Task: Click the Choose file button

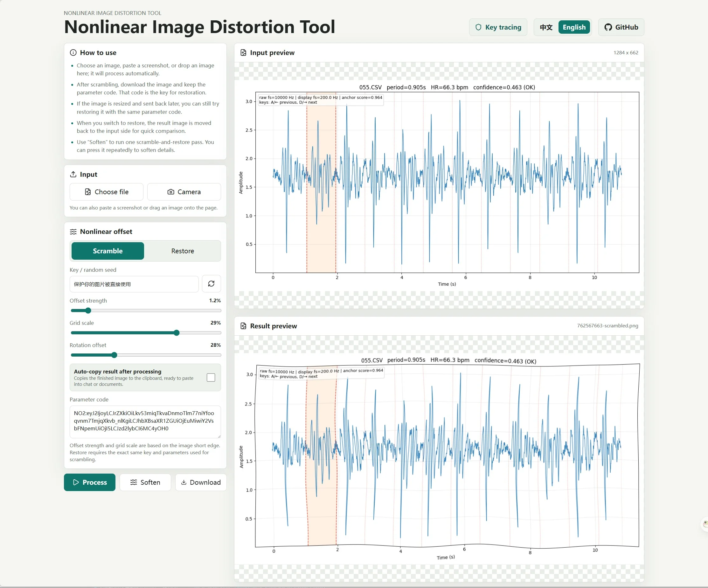Action: point(107,192)
